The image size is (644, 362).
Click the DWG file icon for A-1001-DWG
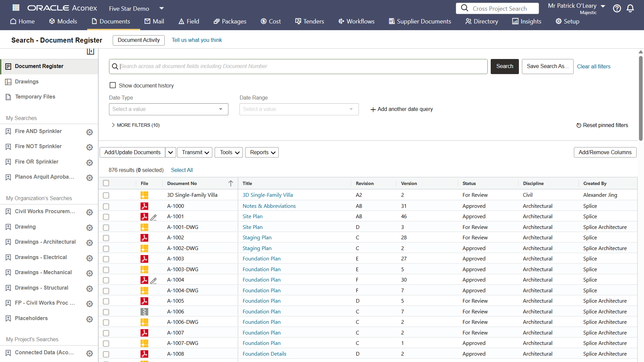pos(144,227)
